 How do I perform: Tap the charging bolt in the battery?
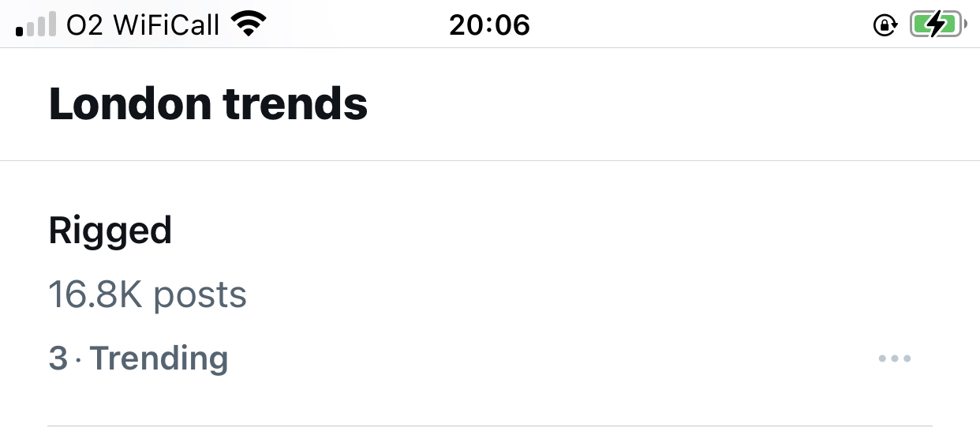coord(936,25)
